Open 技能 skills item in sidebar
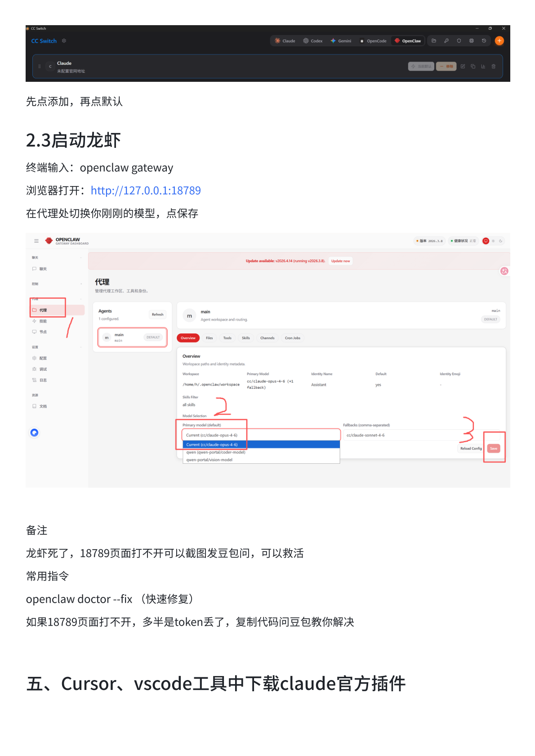The width and height of the screenshot is (535, 756). click(x=43, y=321)
